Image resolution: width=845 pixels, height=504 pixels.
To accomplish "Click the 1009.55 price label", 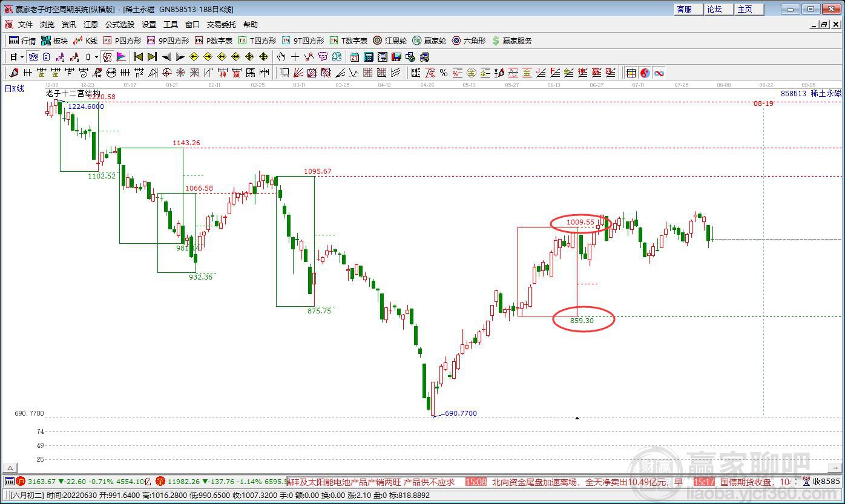I will pyautogui.click(x=580, y=223).
